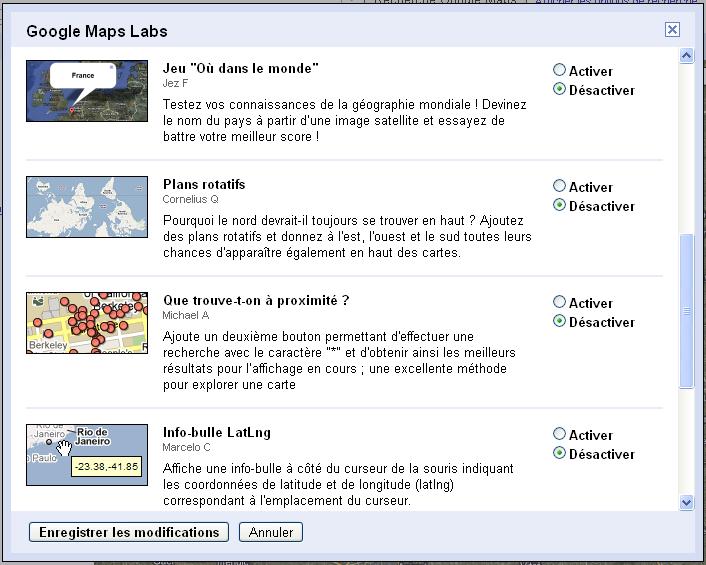
Task: Click author name Marcelo C
Action: tap(186, 447)
